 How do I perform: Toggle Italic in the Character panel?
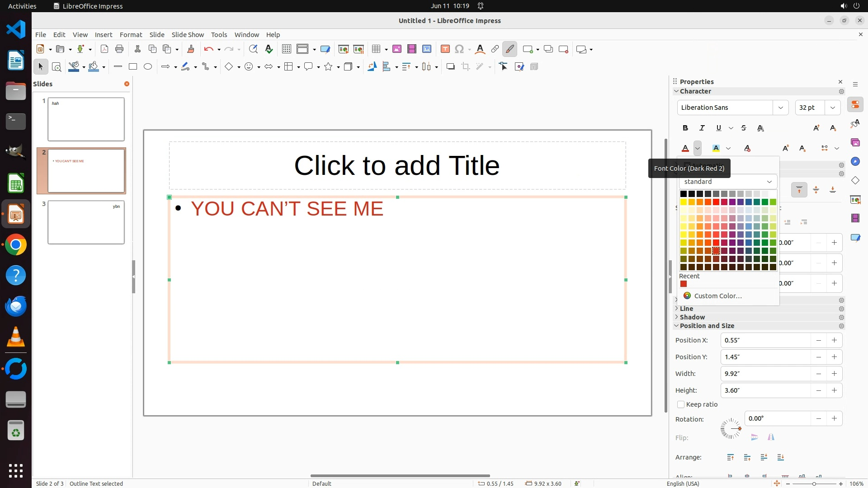[x=702, y=128]
